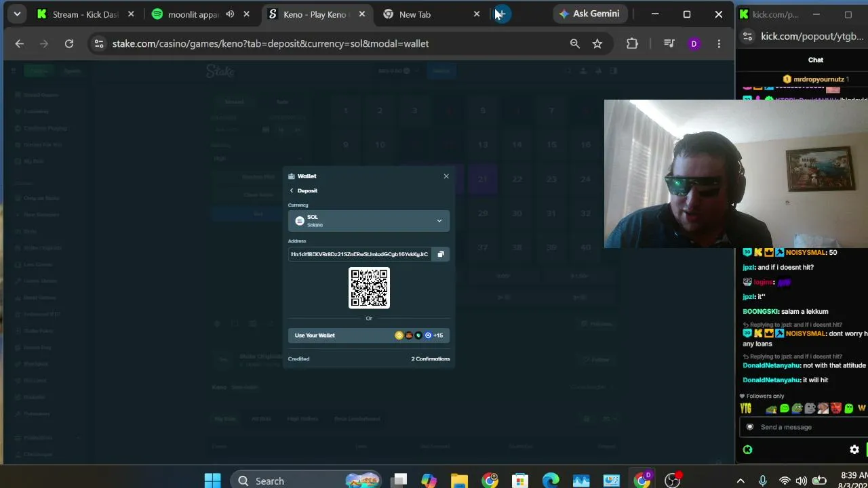The image size is (868, 488).
Task: Open Chrome extensions menu
Action: 632,43
